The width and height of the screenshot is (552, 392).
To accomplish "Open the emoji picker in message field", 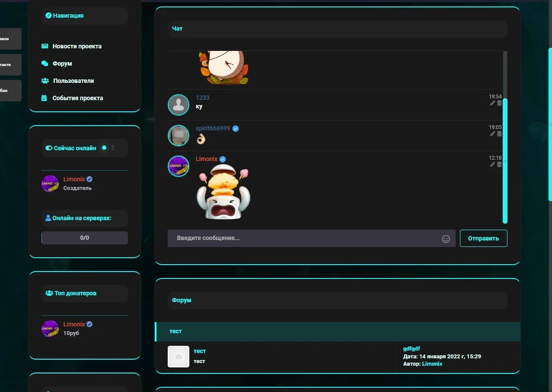I will (x=446, y=239).
